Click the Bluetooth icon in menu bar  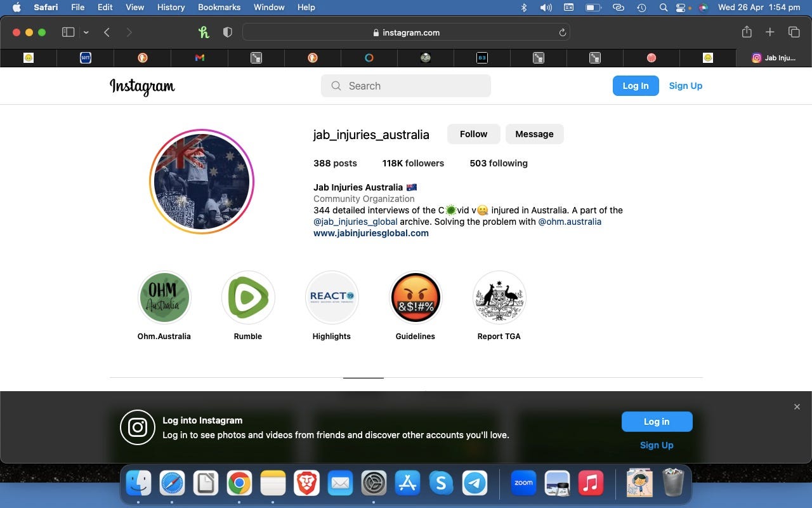coord(524,7)
